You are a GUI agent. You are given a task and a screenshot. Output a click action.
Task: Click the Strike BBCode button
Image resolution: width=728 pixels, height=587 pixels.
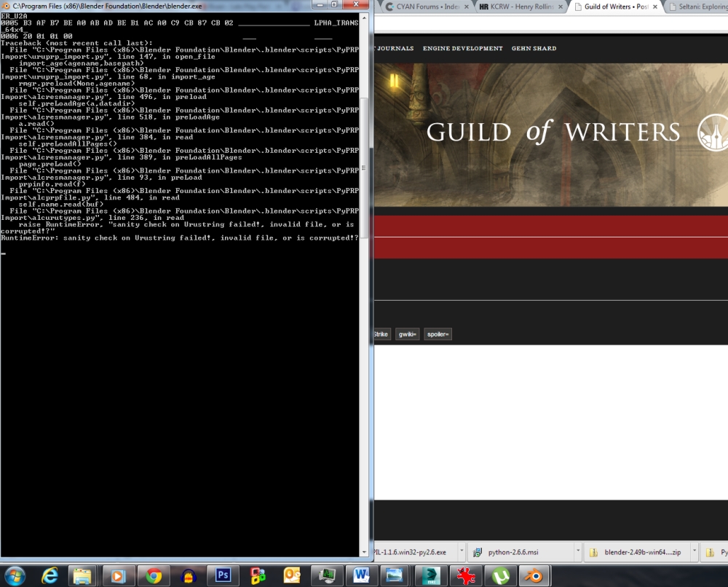381,334
